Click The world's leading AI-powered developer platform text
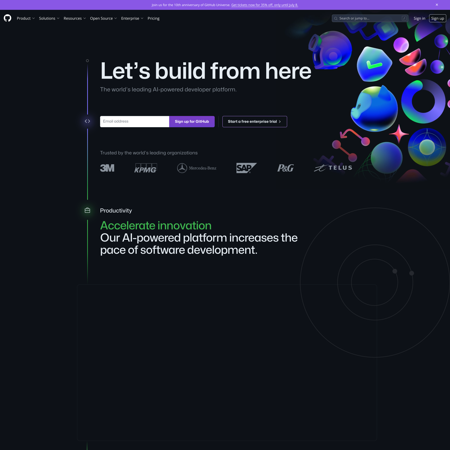The image size is (450, 450). click(x=168, y=90)
